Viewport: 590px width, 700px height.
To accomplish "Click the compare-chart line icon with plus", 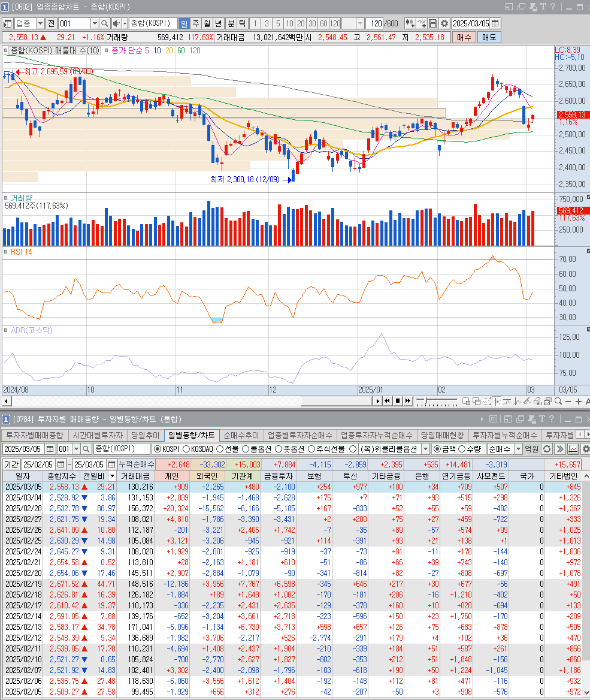I will pos(421,23).
